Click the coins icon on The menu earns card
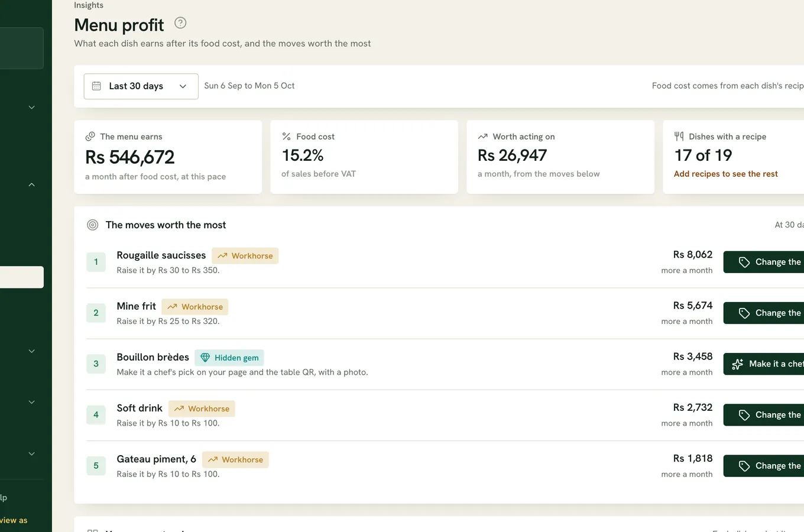804x532 pixels. coord(90,137)
